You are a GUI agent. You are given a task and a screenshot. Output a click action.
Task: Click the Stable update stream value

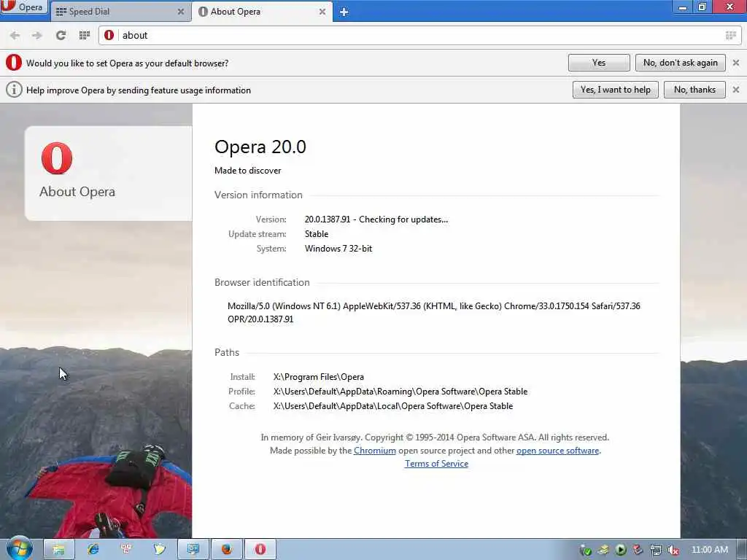317,234
